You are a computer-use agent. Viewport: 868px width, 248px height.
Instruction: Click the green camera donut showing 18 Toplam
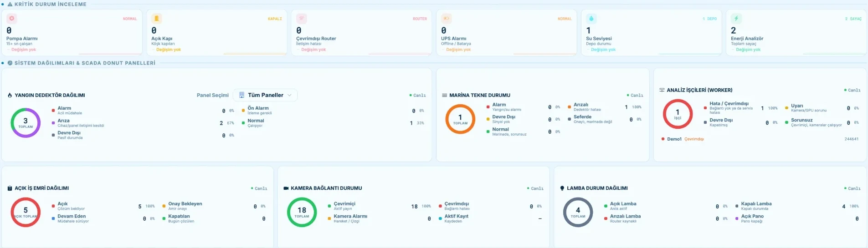click(x=302, y=212)
